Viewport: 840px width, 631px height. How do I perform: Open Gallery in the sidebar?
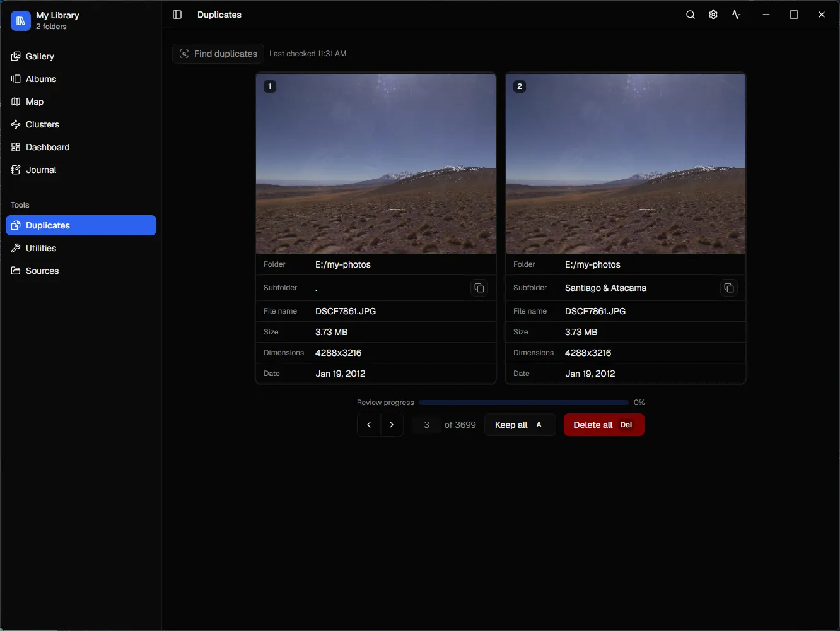click(81, 56)
